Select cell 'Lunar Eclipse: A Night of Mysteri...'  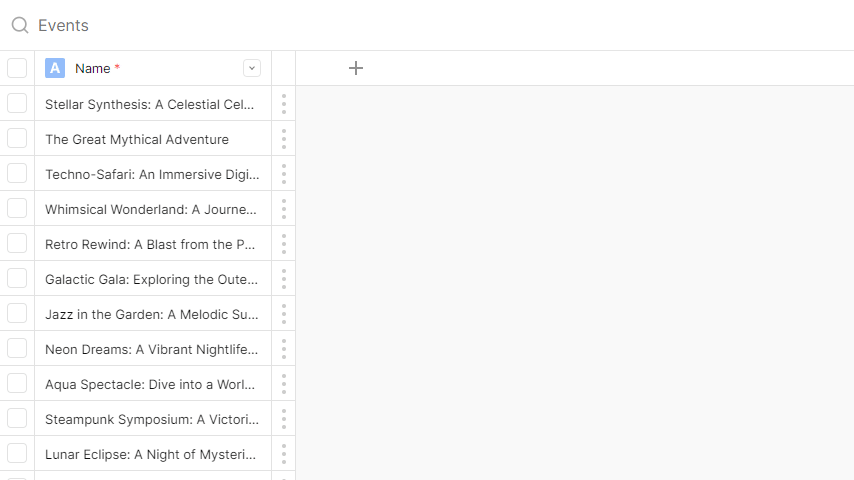point(153,454)
